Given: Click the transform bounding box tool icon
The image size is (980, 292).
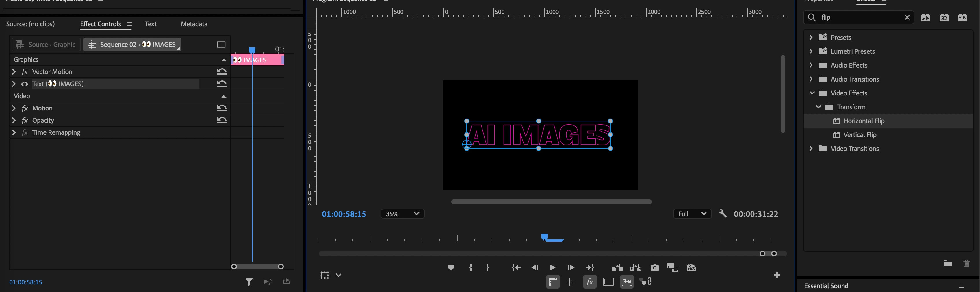Looking at the screenshot, I should (x=324, y=275).
